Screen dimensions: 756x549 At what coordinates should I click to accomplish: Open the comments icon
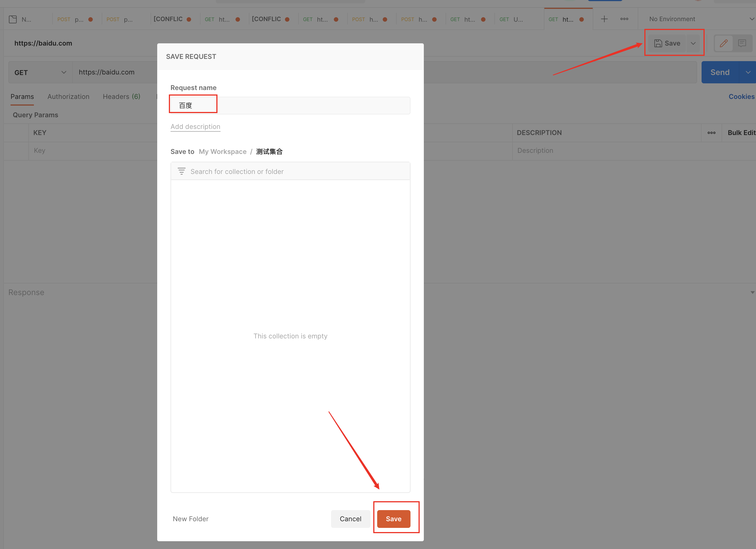coord(742,43)
